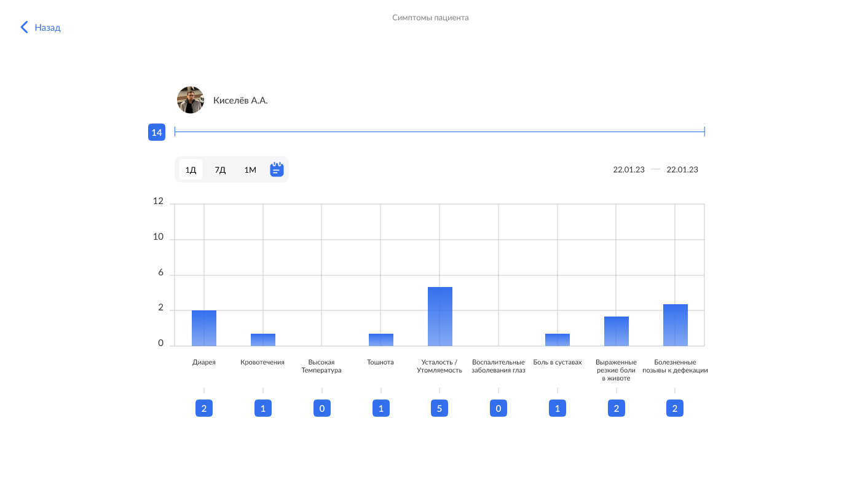The width and height of the screenshot is (863, 504).
Task: Click the end date 22.01.23 field
Action: tap(682, 170)
